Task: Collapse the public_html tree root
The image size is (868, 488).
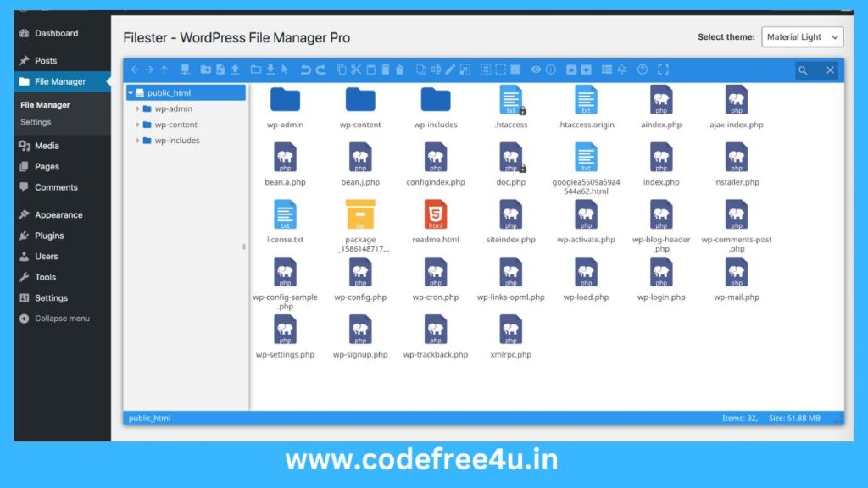Action: coord(131,93)
